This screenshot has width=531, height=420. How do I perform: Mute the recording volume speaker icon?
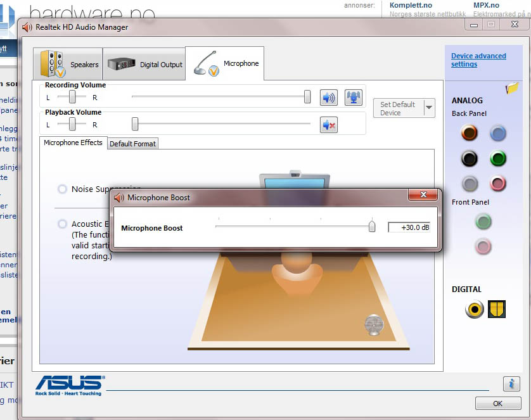click(328, 98)
